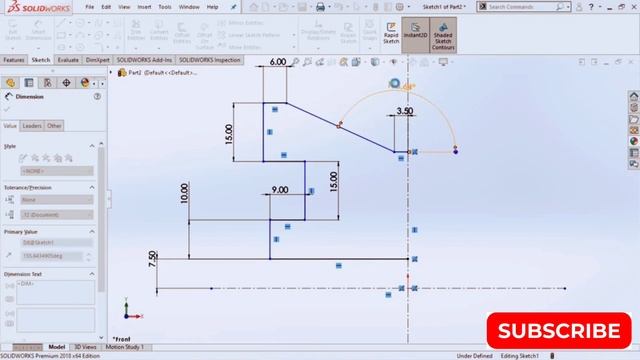Select the Value tab

click(10, 126)
